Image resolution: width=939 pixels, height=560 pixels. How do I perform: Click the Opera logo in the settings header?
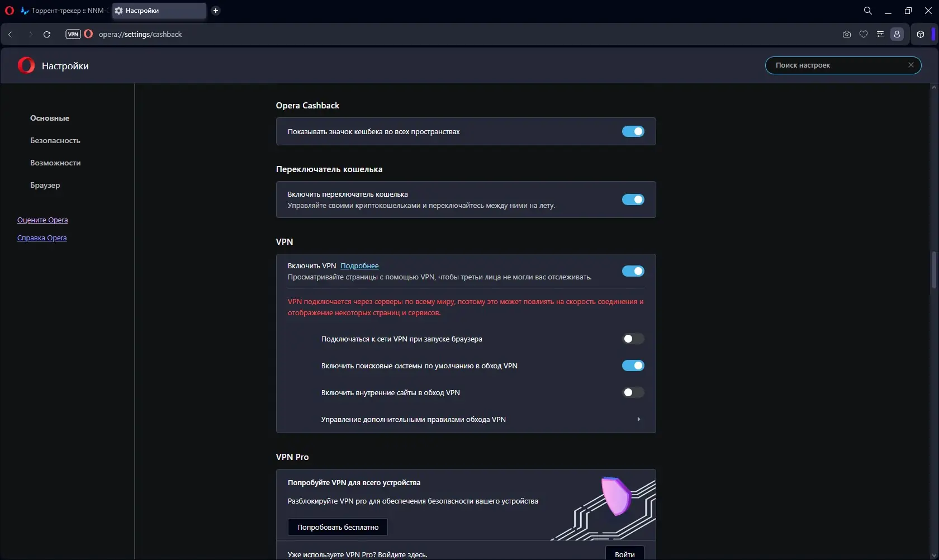[x=26, y=65]
